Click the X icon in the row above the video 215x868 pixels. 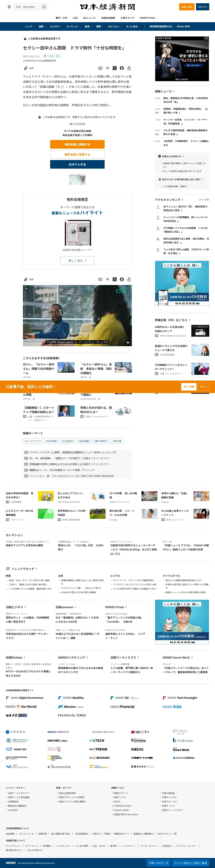pos(115,279)
